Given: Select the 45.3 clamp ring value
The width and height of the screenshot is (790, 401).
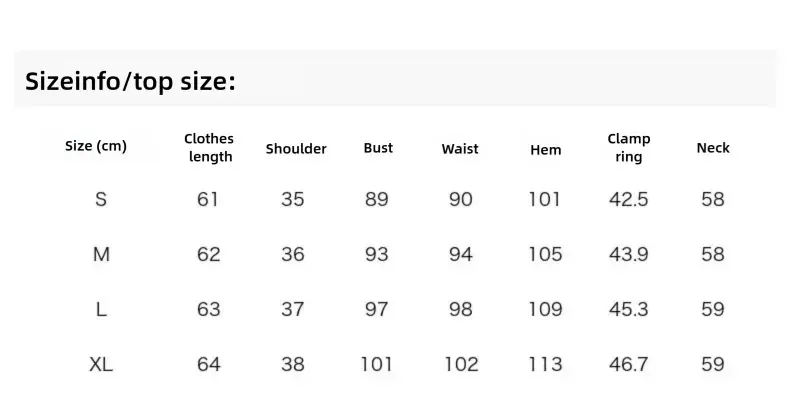Looking at the screenshot, I should coord(628,309).
